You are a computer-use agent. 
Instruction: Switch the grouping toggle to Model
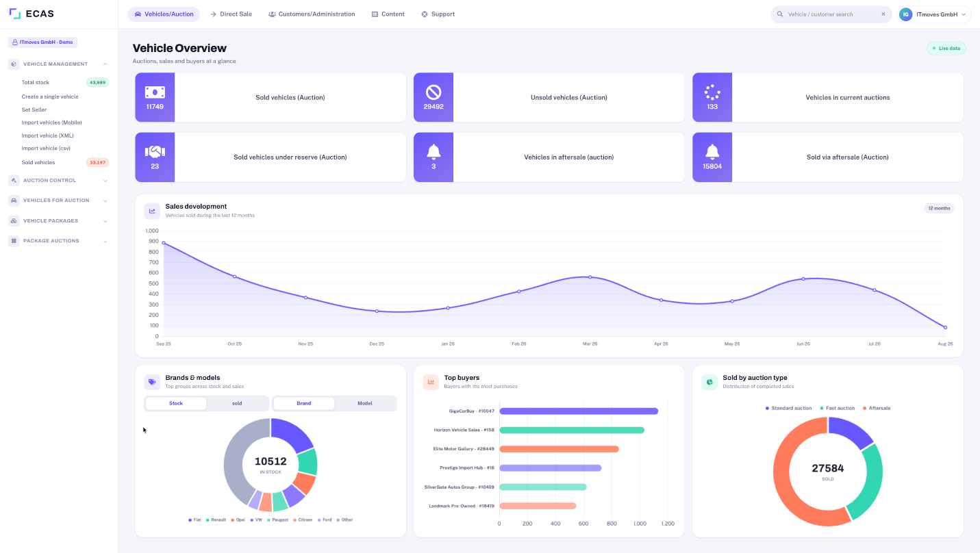pyautogui.click(x=365, y=403)
